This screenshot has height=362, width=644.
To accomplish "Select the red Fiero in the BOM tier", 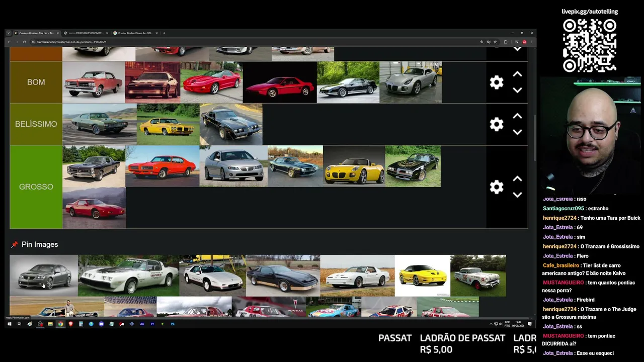I will (x=280, y=82).
